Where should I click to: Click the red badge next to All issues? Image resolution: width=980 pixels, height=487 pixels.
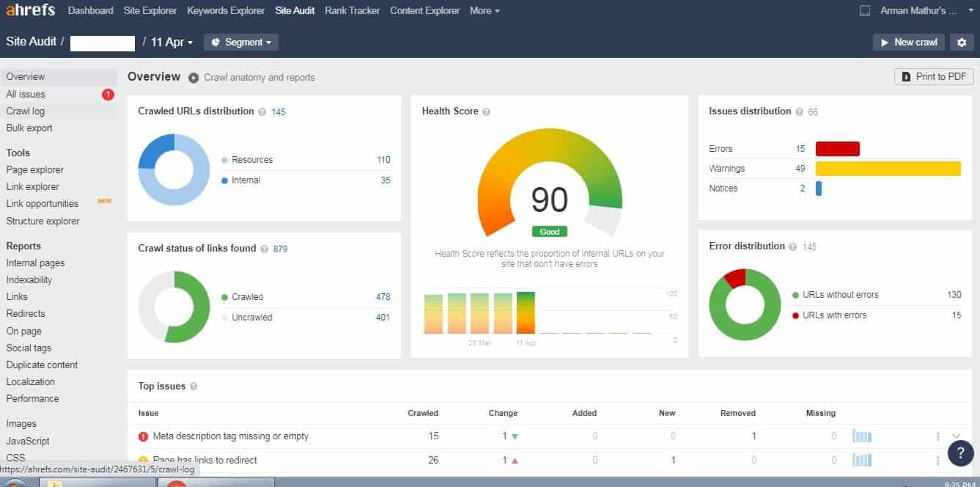(x=108, y=94)
